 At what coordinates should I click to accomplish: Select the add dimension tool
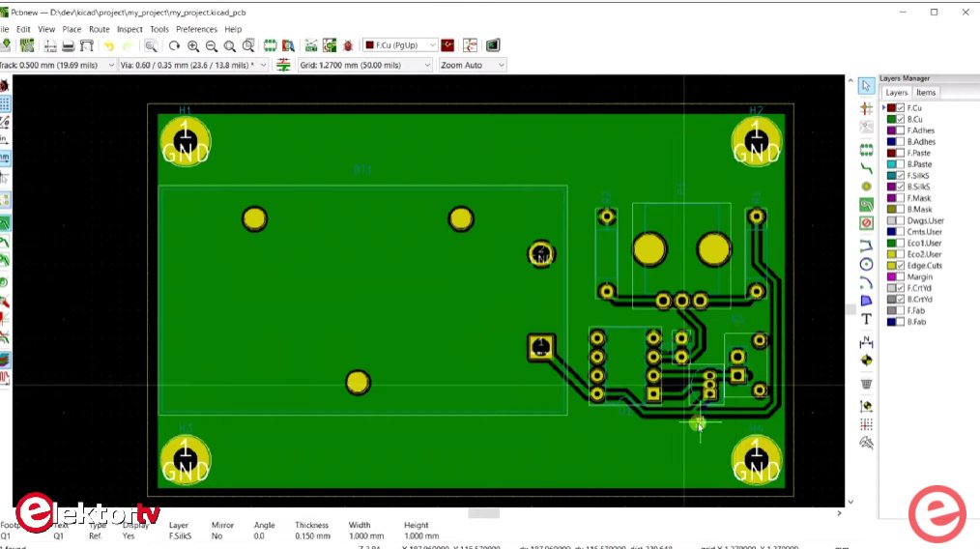tap(866, 342)
